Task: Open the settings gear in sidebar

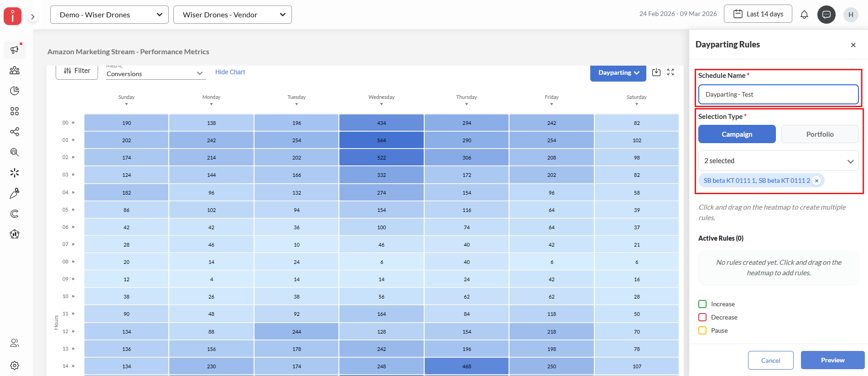Action: 15,366
